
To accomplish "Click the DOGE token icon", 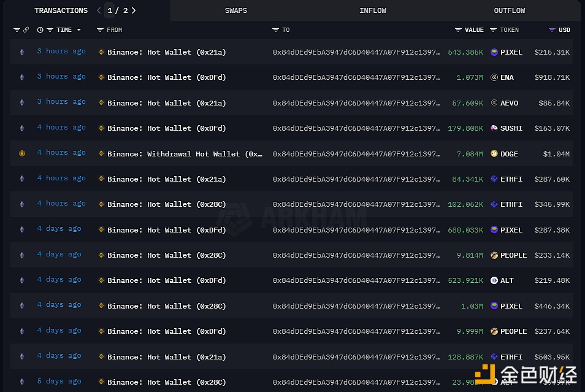I will pos(494,154).
